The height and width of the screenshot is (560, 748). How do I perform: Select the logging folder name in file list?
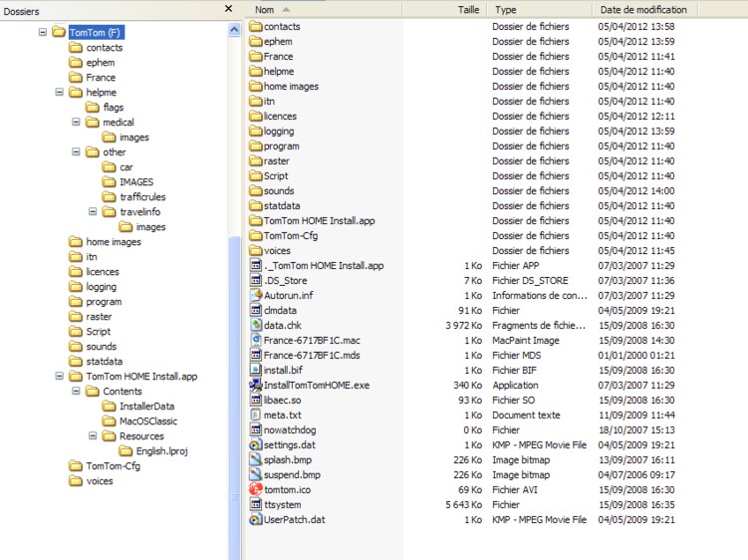pos(279,131)
